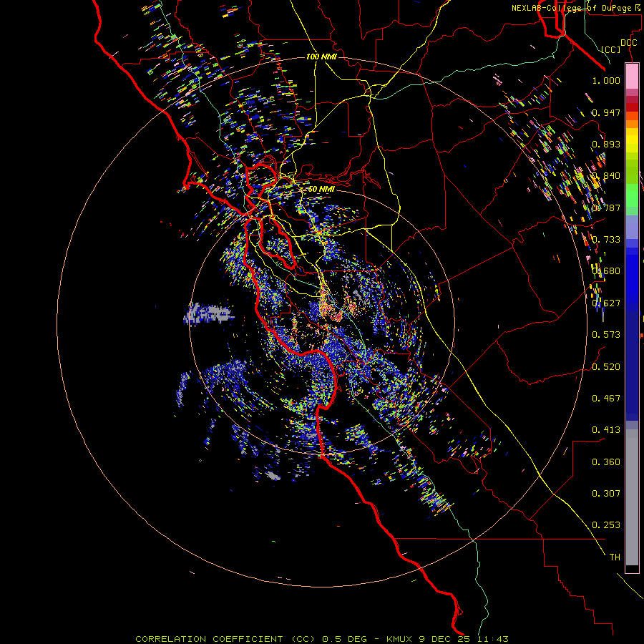Pick the yellow swatch on the color bar
Screen dimensions: 644x644
pos(632,140)
